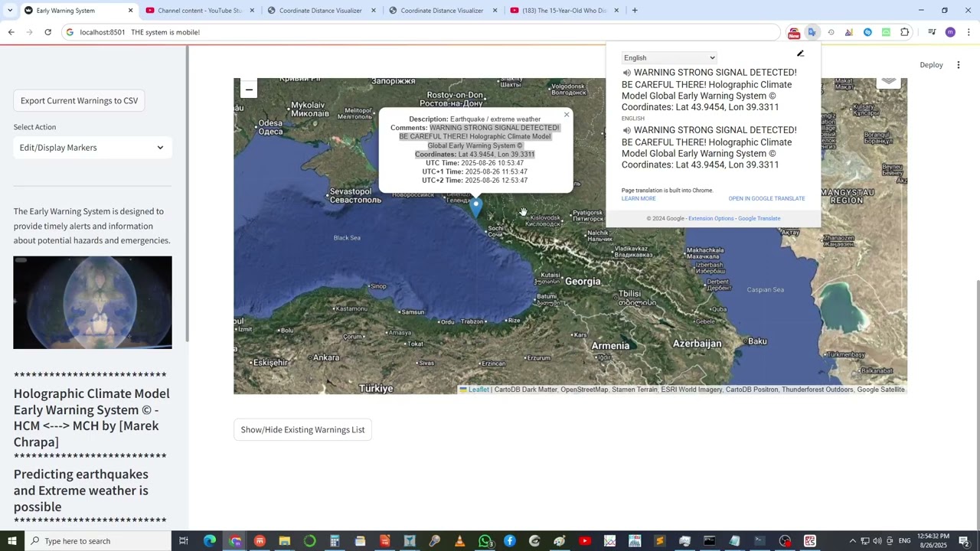Open the Extension Options link
The width and height of the screenshot is (980, 551).
pyautogui.click(x=710, y=218)
